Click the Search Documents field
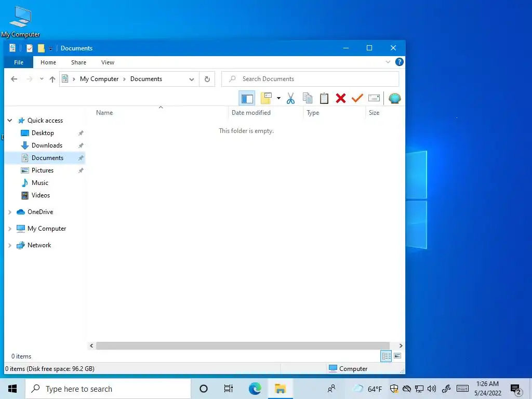Screen dimensions: 532x399 (x=310, y=79)
